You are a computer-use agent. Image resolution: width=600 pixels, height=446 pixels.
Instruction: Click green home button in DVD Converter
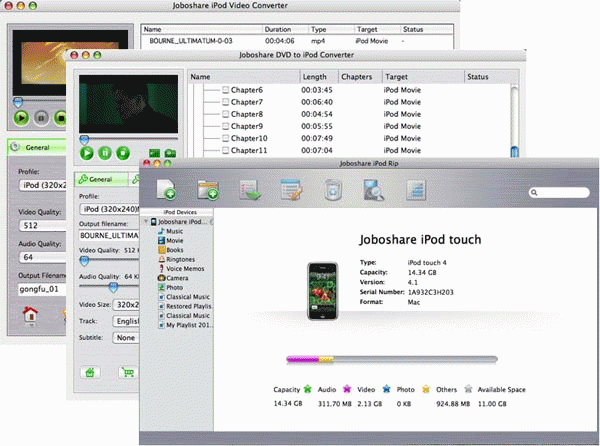coord(90,372)
